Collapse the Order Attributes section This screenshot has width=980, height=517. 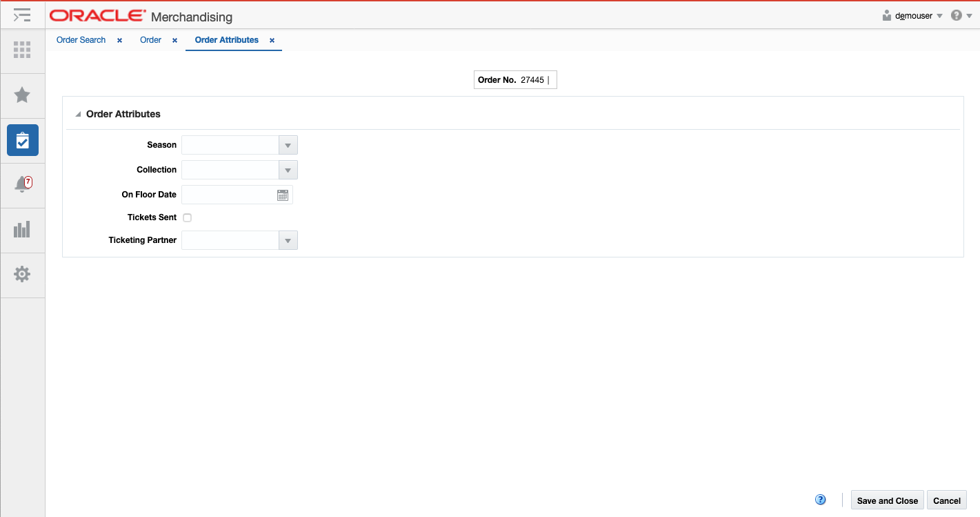pos(78,113)
